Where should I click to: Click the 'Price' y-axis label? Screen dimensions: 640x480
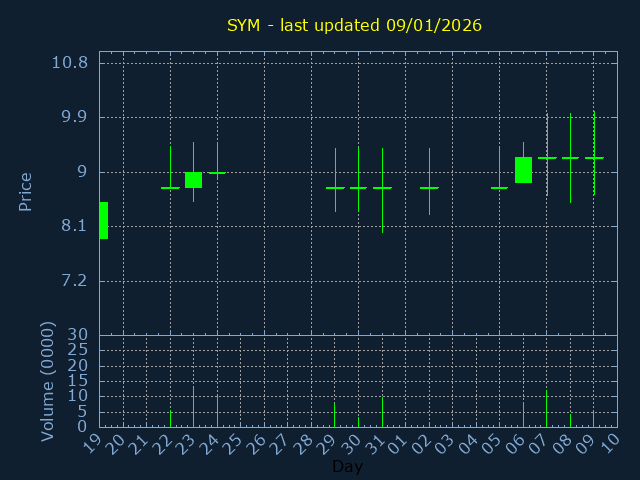point(26,191)
